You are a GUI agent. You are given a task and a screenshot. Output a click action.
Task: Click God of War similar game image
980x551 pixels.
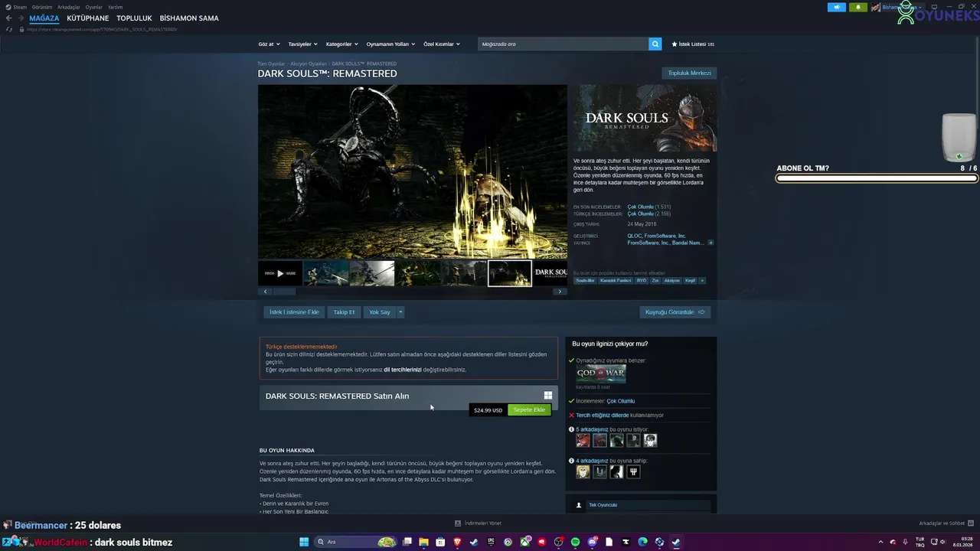[601, 373]
